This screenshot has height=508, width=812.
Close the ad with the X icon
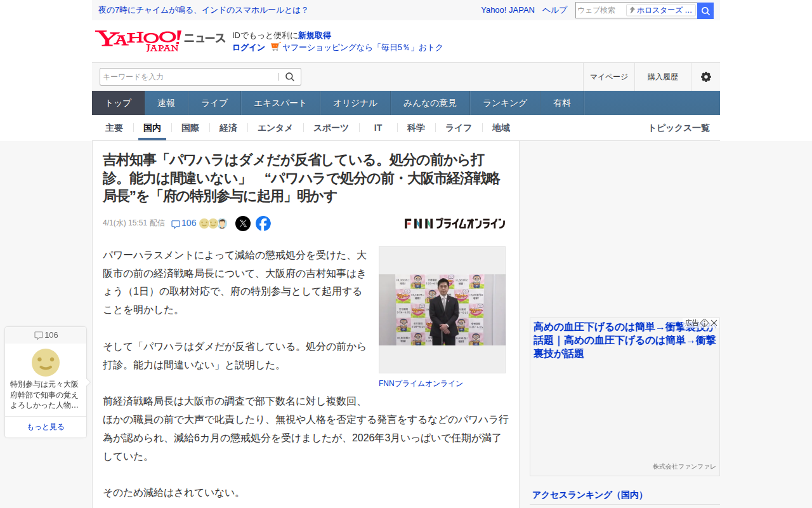714,323
